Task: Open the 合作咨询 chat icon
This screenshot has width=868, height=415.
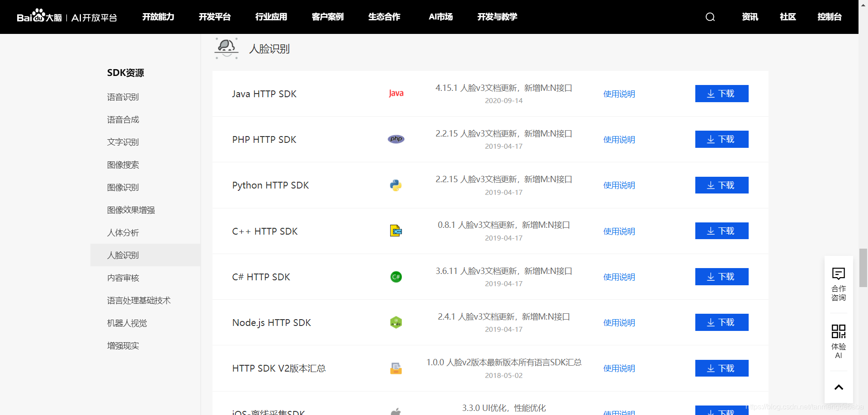Action: pyautogui.click(x=839, y=274)
